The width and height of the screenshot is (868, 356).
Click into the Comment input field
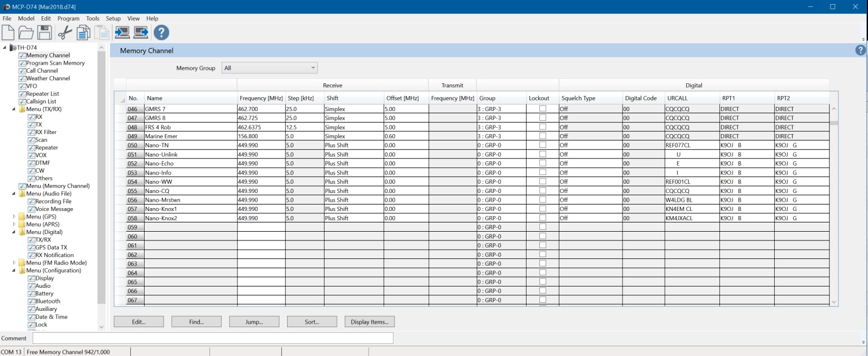click(x=213, y=338)
